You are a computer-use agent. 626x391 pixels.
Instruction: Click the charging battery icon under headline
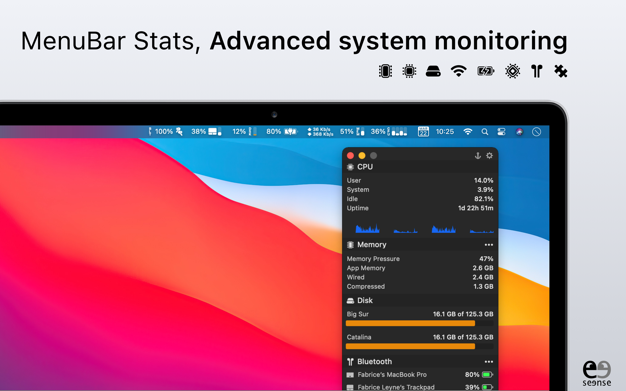tap(485, 71)
